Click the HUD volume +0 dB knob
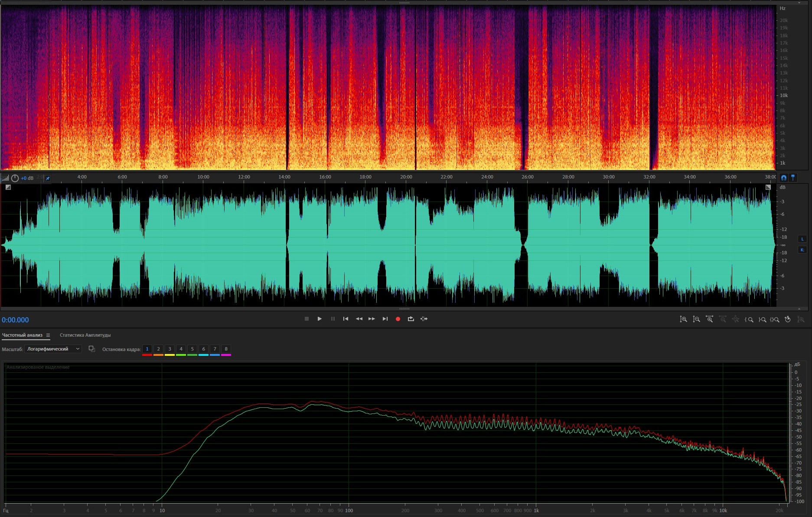The image size is (812, 517). click(x=15, y=178)
